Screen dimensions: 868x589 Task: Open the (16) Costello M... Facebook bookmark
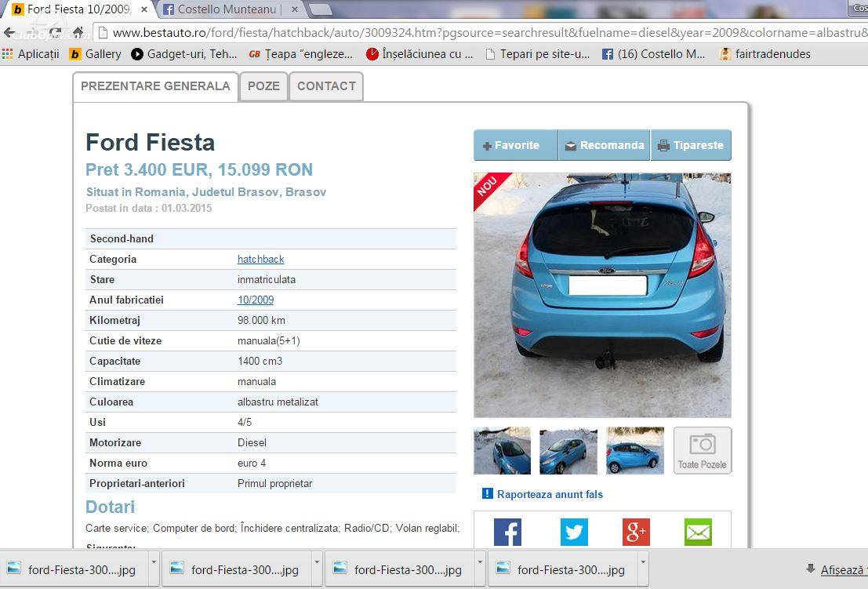pos(654,53)
